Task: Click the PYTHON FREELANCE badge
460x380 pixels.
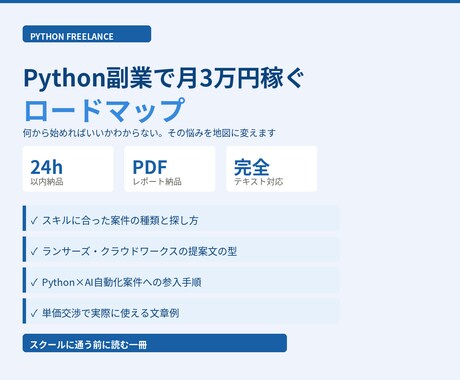Action: (x=87, y=34)
